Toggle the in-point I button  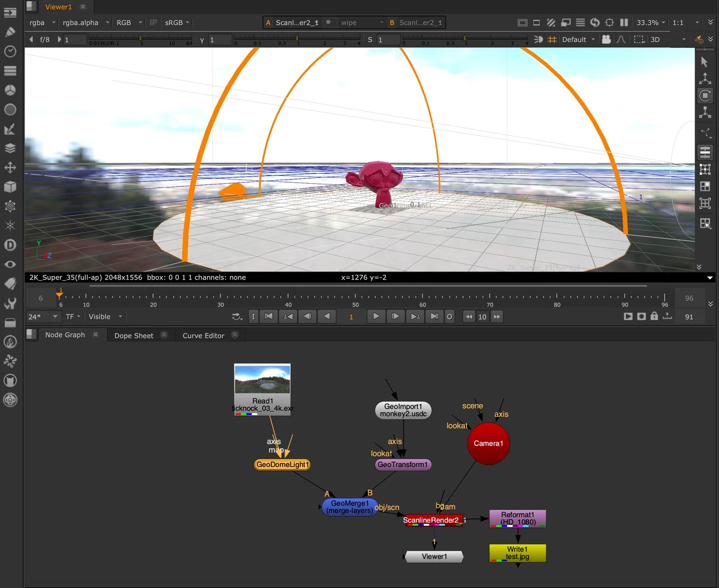tap(253, 317)
